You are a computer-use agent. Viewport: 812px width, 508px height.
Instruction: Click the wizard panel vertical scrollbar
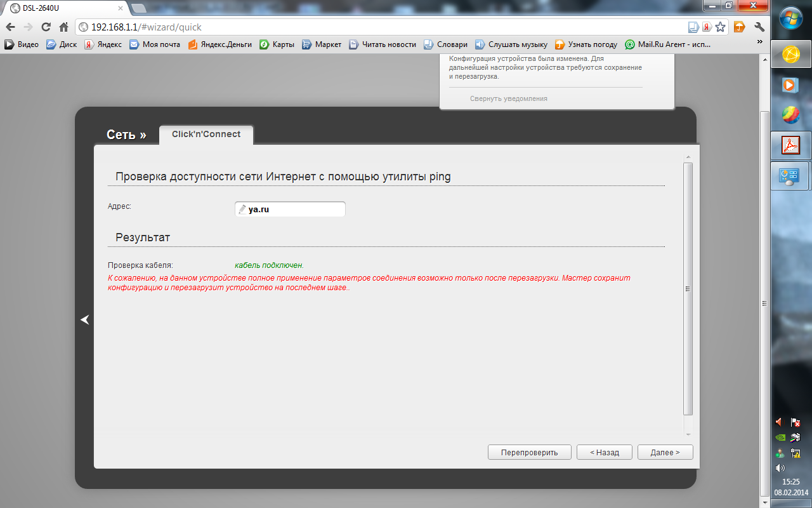point(688,289)
